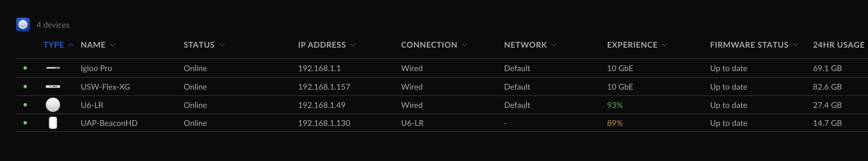Sort devices by the CONNECTION column
868x161 pixels.
click(429, 45)
